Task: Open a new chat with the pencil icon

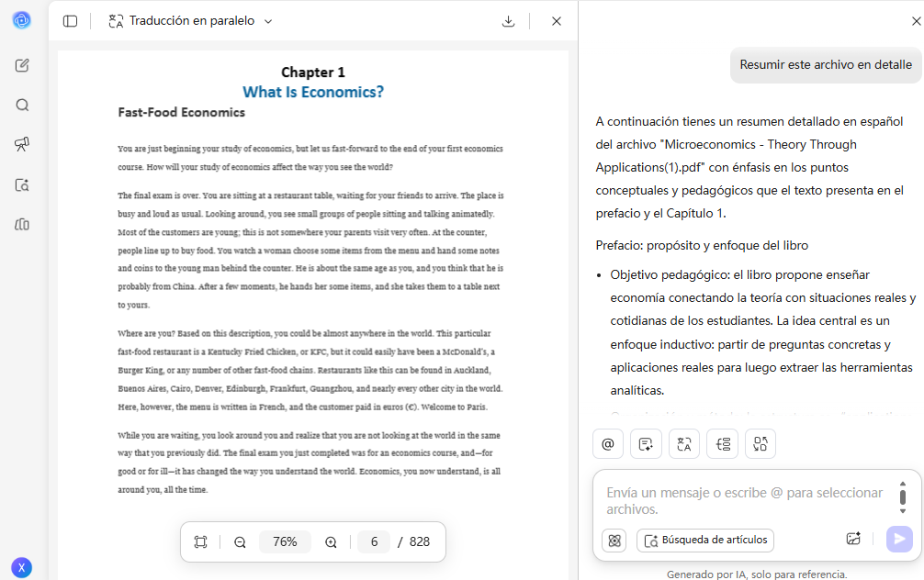Action: click(x=22, y=65)
